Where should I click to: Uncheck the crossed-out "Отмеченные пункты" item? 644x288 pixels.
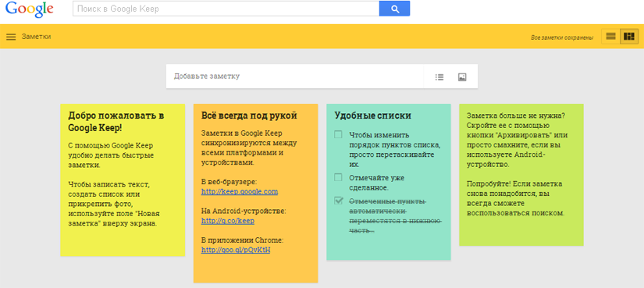(x=339, y=201)
